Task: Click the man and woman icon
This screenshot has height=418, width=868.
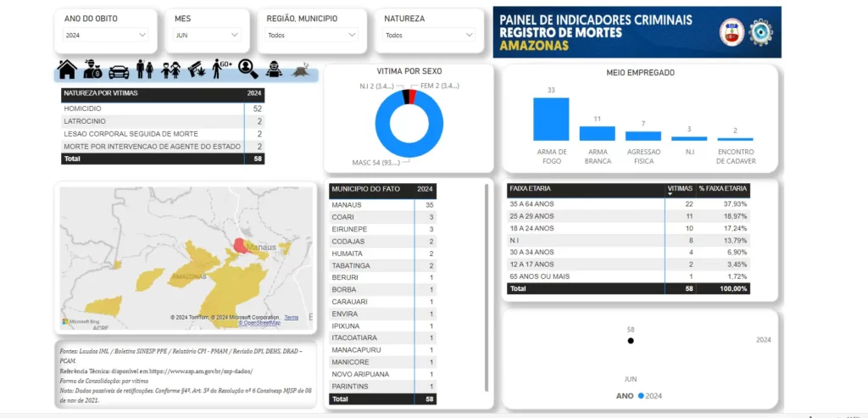Action: pyautogui.click(x=145, y=70)
